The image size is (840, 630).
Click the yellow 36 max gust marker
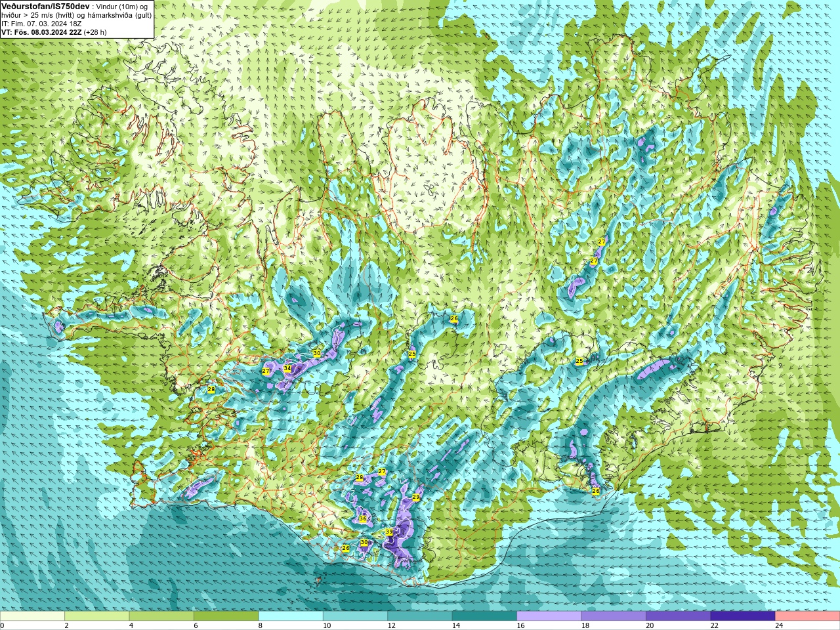point(363,518)
